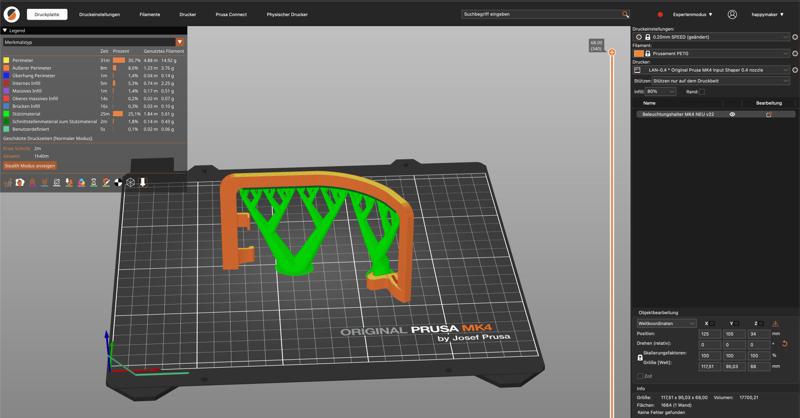
Task: Open Filamente tab
Action: tap(150, 15)
